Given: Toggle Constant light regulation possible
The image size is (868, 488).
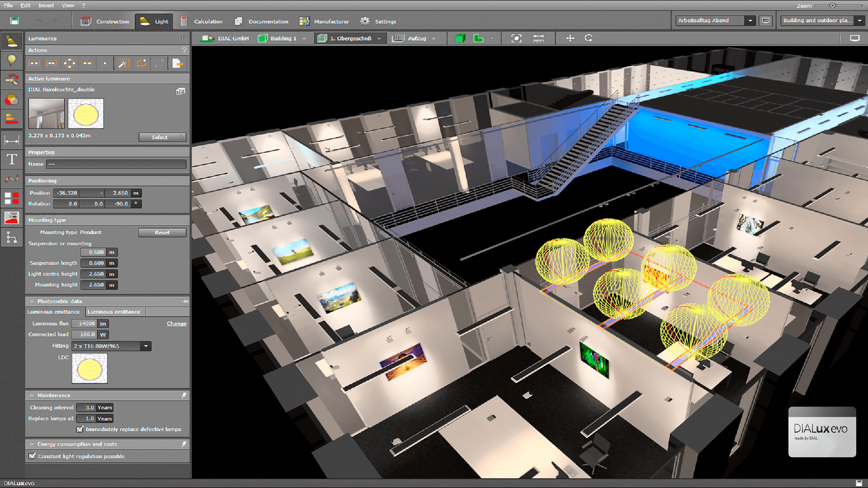Looking at the screenshot, I should point(31,456).
